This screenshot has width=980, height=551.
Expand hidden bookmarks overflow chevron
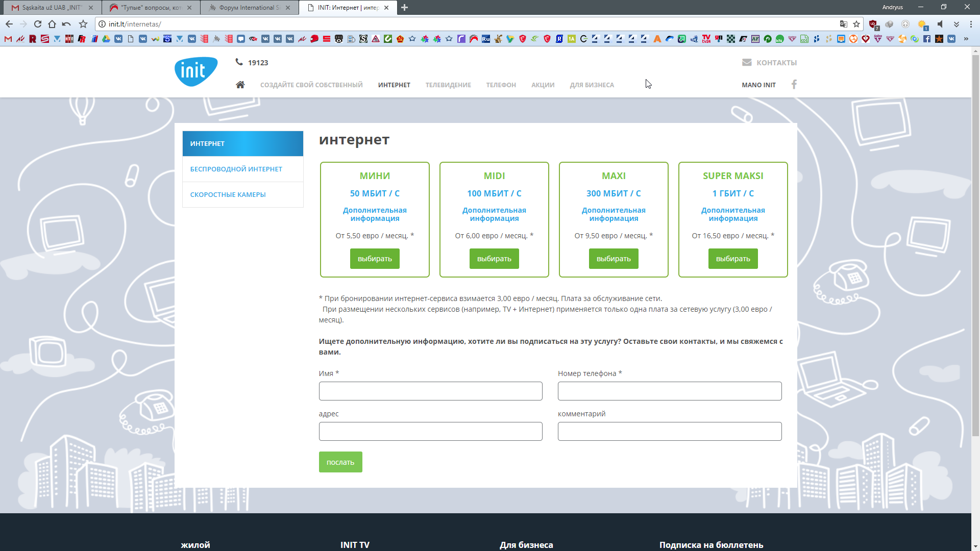(966, 39)
